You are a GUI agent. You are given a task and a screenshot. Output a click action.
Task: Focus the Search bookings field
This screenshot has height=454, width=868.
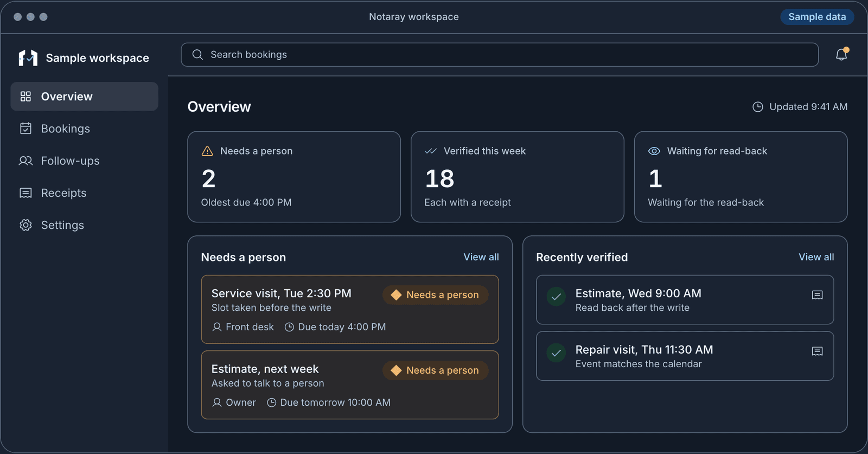(500, 55)
